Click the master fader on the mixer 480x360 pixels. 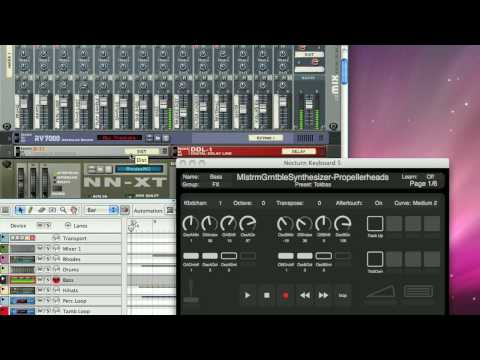pyautogui.click(x=309, y=105)
